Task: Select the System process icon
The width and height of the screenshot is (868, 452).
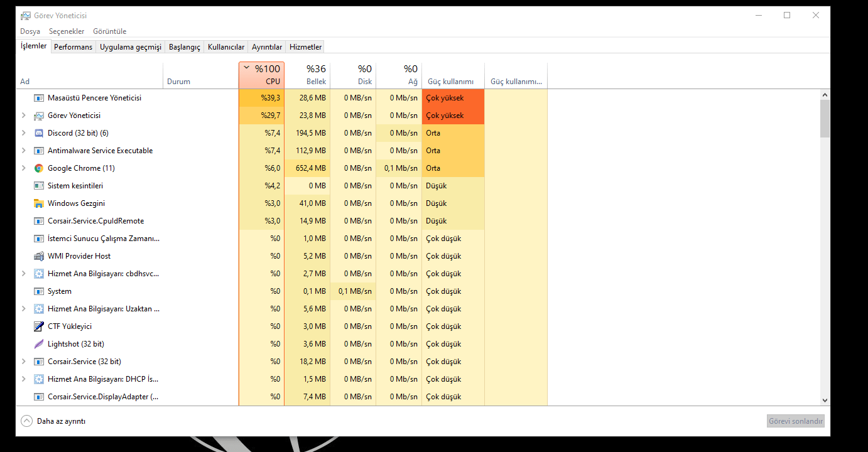Action: (x=39, y=291)
